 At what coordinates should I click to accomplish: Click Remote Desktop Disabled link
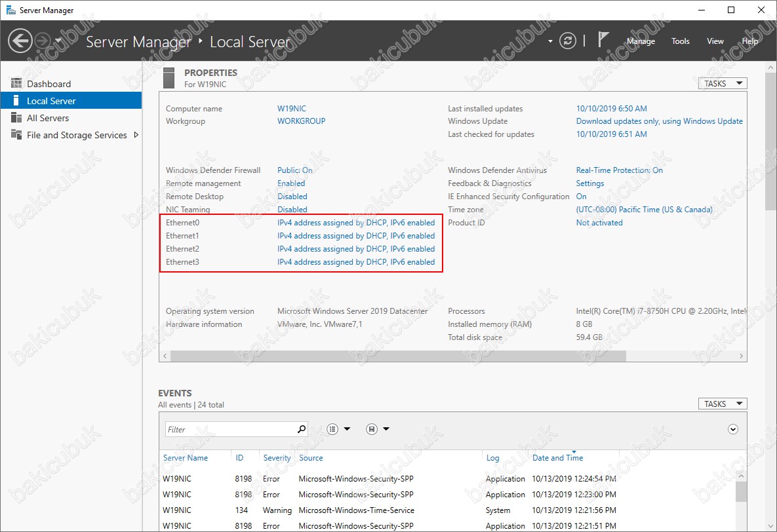click(x=292, y=196)
